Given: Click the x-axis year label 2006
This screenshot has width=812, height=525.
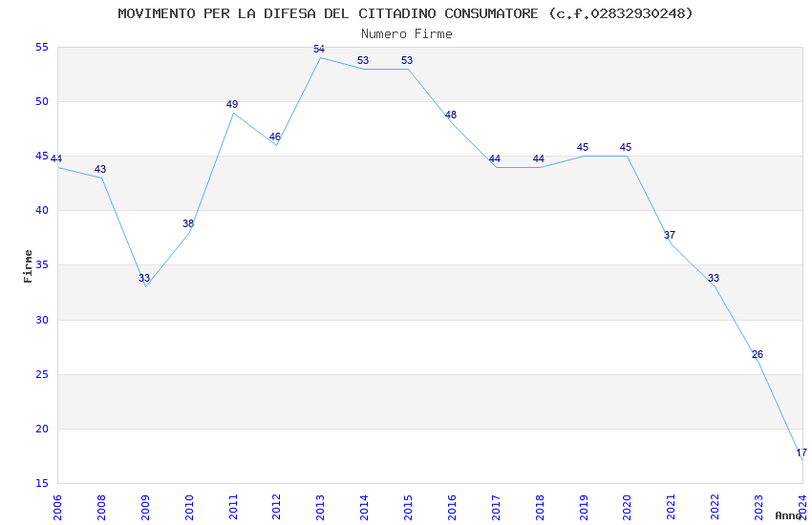Looking at the screenshot, I should click(x=57, y=506).
